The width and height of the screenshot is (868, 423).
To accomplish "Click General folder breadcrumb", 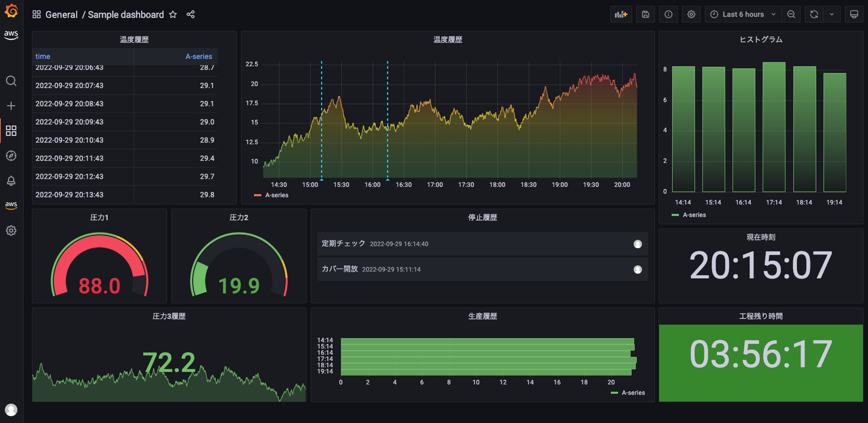I will (x=61, y=15).
